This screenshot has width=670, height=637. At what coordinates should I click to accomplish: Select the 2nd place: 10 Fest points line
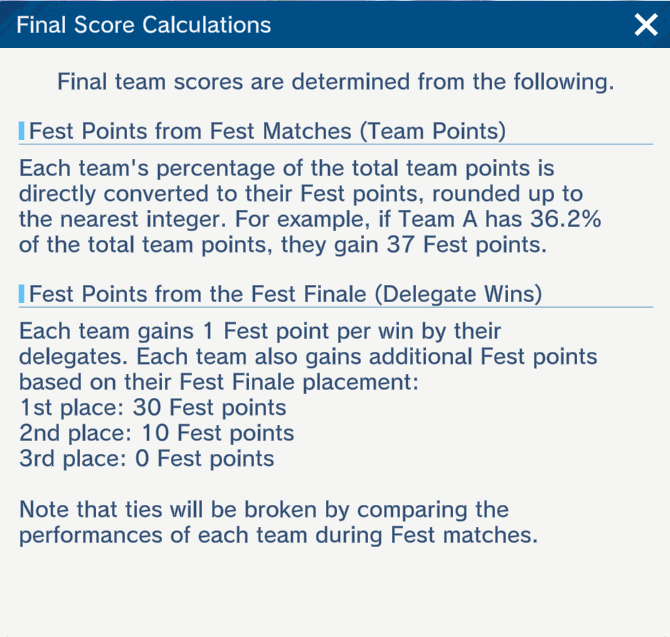pyautogui.click(x=157, y=434)
